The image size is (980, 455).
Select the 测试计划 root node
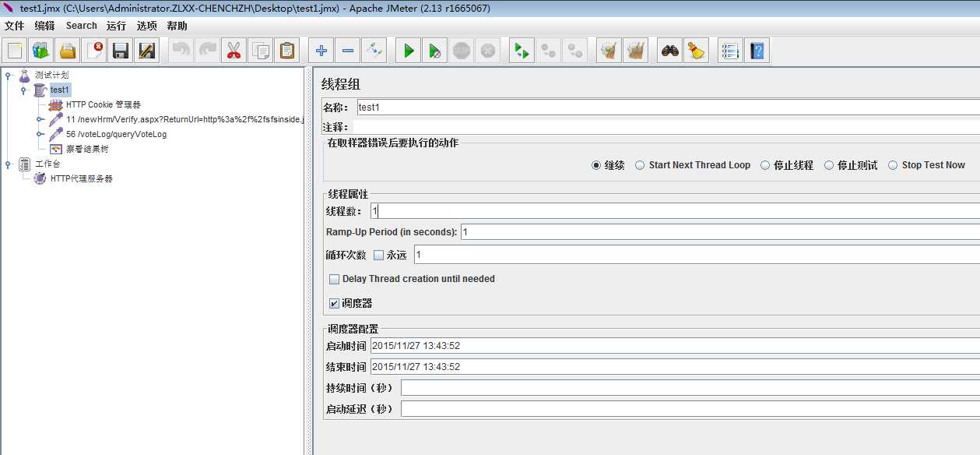(52, 75)
